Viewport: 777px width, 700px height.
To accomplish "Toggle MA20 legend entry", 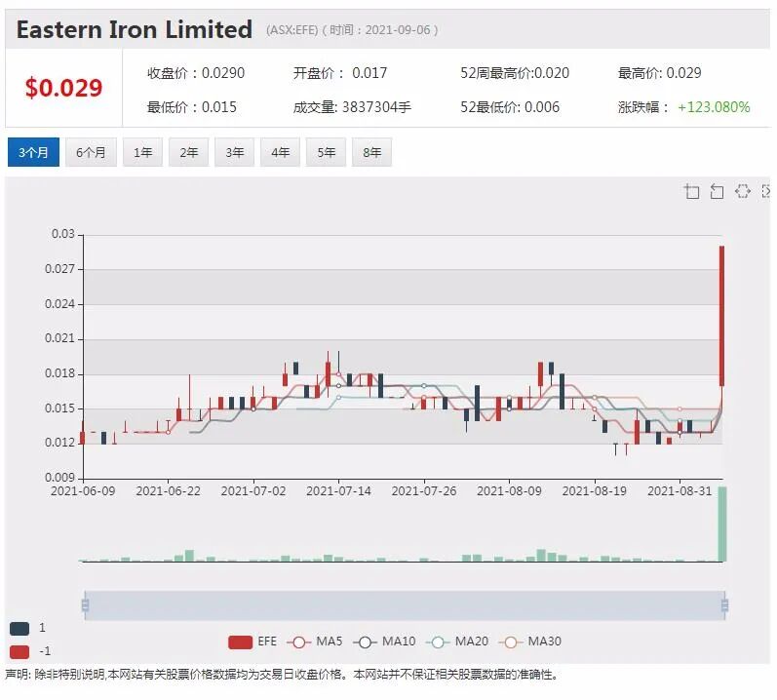I will [457, 642].
